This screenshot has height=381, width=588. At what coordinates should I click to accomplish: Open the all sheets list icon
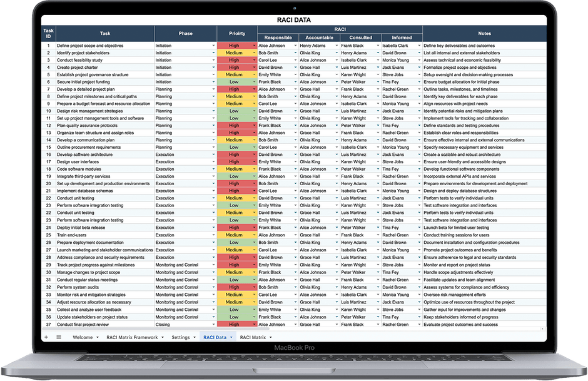(x=59, y=337)
